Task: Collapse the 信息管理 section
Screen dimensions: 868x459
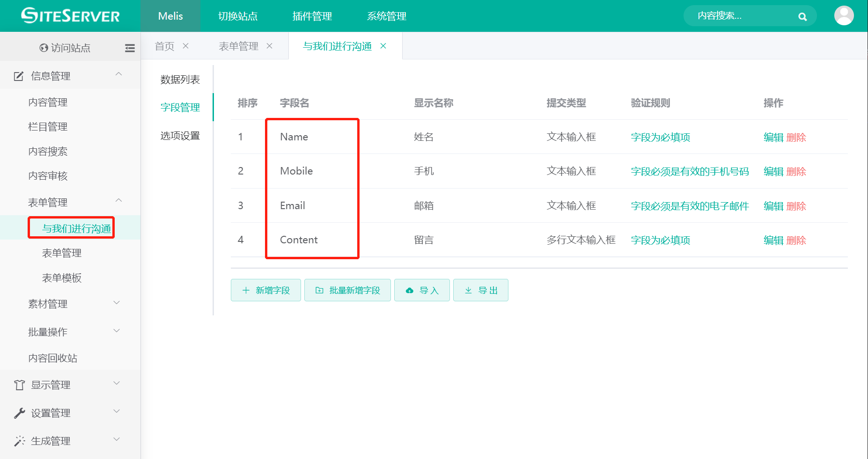Action: click(118, 74)
